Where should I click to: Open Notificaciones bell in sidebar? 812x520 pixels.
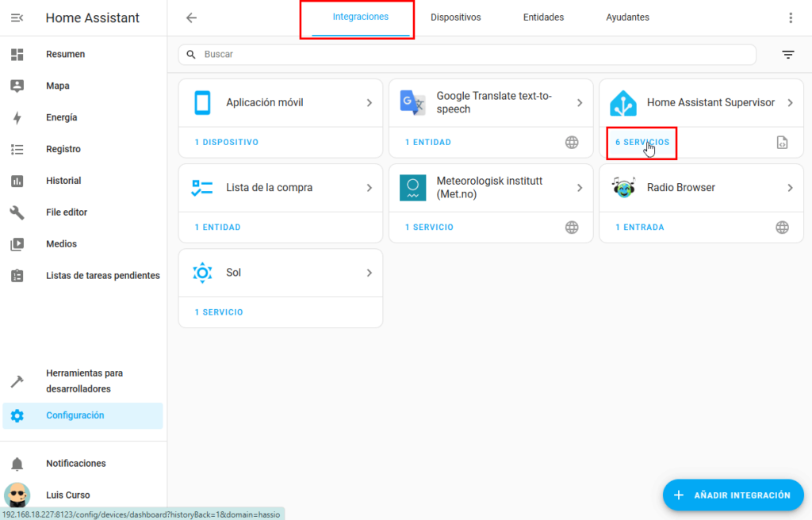17,464
